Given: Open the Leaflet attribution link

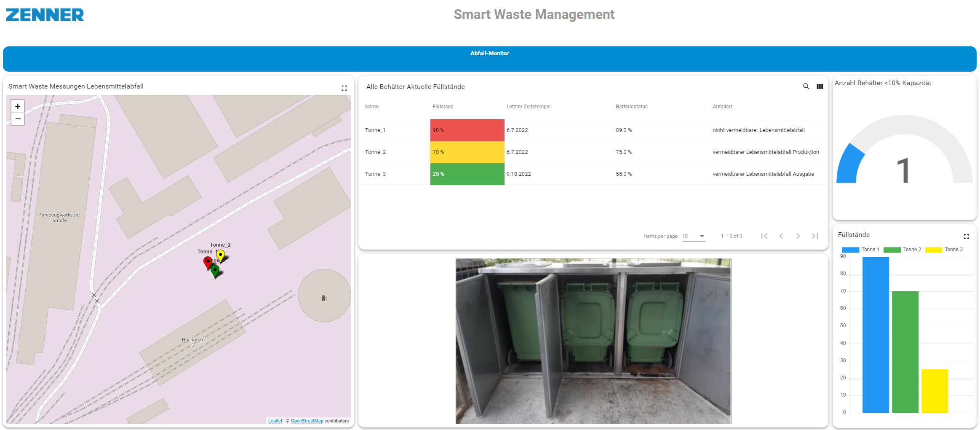Looking at the screenshot, I should (x=275, y=421).
